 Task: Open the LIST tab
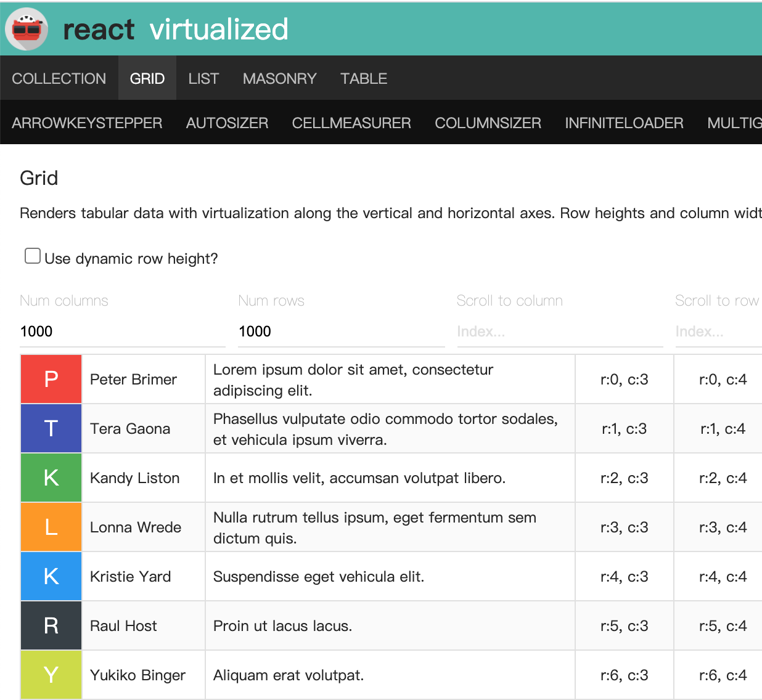tap(203, 78)
